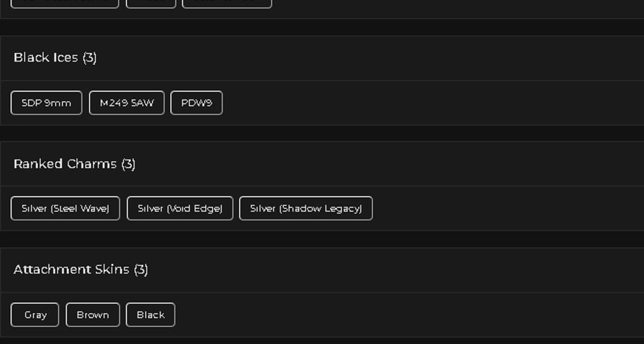The image size is (644, 344).
Task: Click the (3) count beside Ranked Charms
Action: pyautogui.click(x=128, y=164)
